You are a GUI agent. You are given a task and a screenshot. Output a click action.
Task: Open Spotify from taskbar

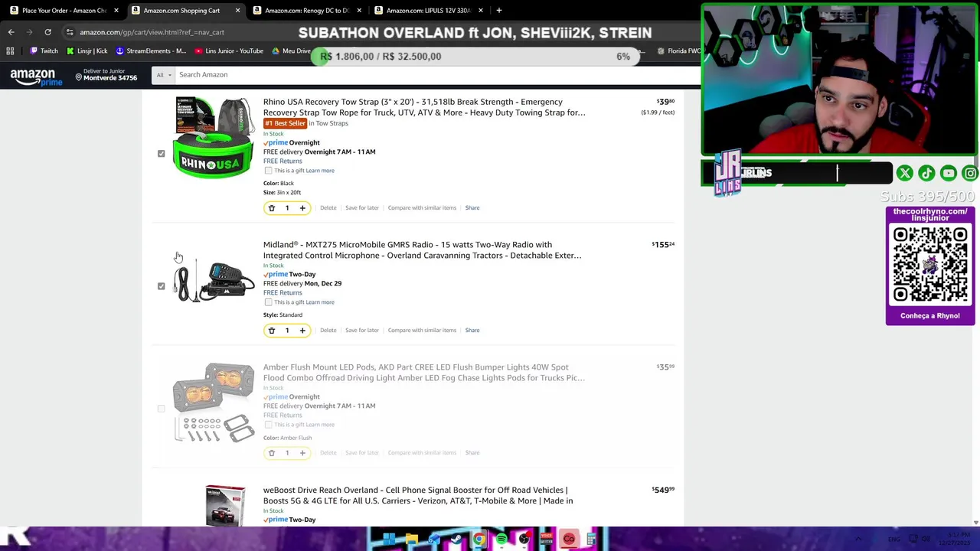tap(501, 539)
